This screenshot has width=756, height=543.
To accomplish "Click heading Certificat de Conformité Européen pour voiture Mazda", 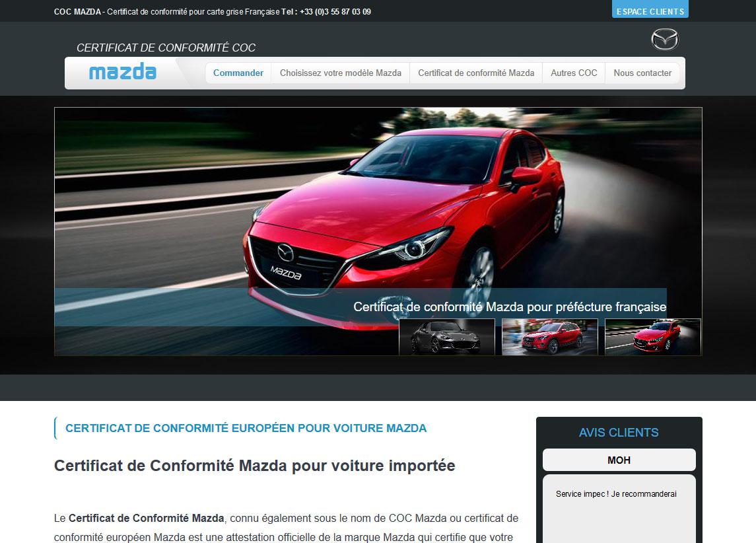I will [246, 428].
